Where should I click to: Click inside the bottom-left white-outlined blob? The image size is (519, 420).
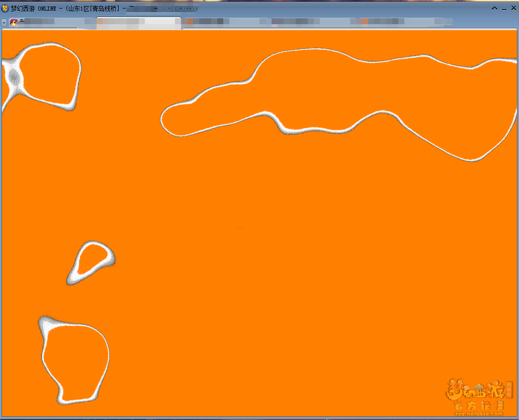point(76,360)
